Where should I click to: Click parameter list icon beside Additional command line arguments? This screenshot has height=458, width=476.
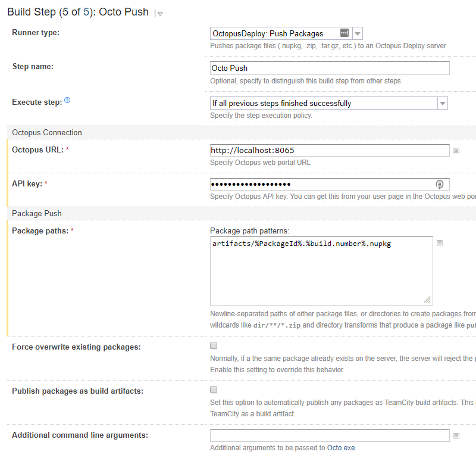456,436
